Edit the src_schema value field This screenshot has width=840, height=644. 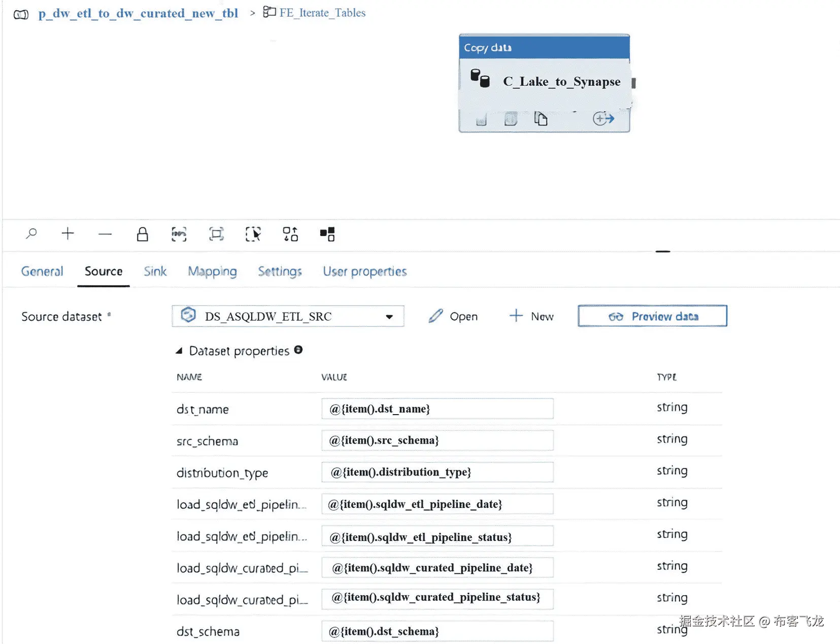[437, 440]
